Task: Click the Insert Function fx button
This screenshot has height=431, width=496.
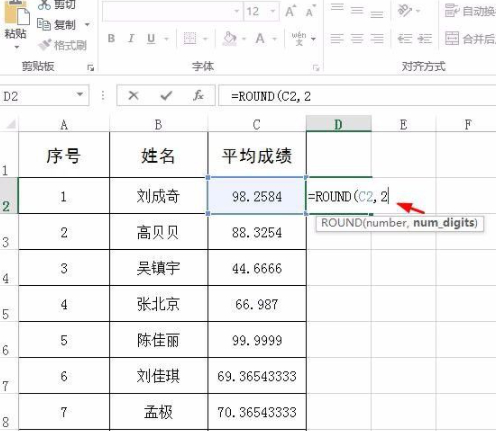Action: tap(198, 96)
